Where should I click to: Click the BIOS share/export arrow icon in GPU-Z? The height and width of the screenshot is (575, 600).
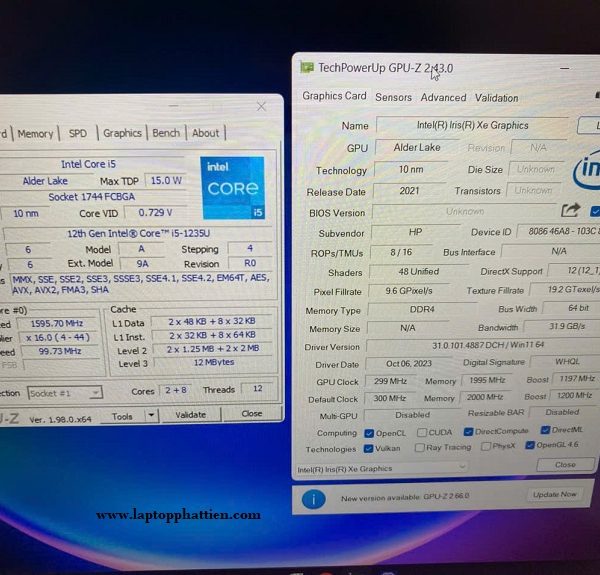570,210
